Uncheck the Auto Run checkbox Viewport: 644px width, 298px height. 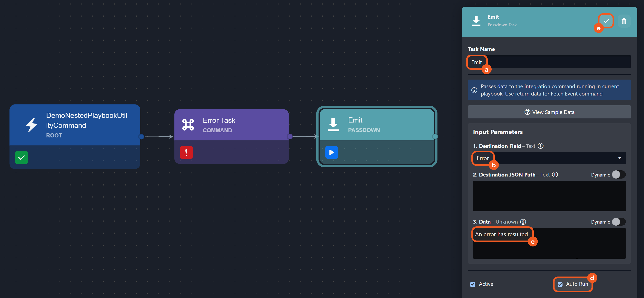tap(560, 284)
